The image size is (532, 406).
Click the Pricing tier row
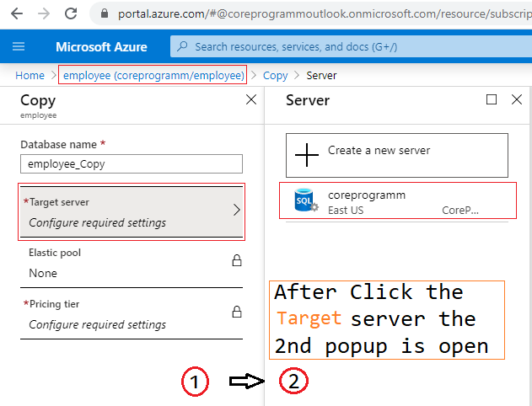[x=132, y=314]
